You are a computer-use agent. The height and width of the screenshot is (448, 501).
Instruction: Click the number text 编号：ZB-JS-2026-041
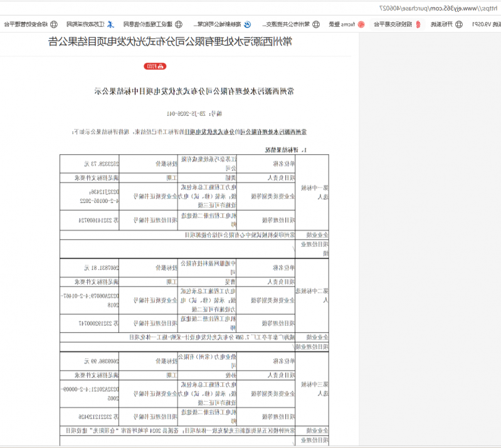point(194,113)
